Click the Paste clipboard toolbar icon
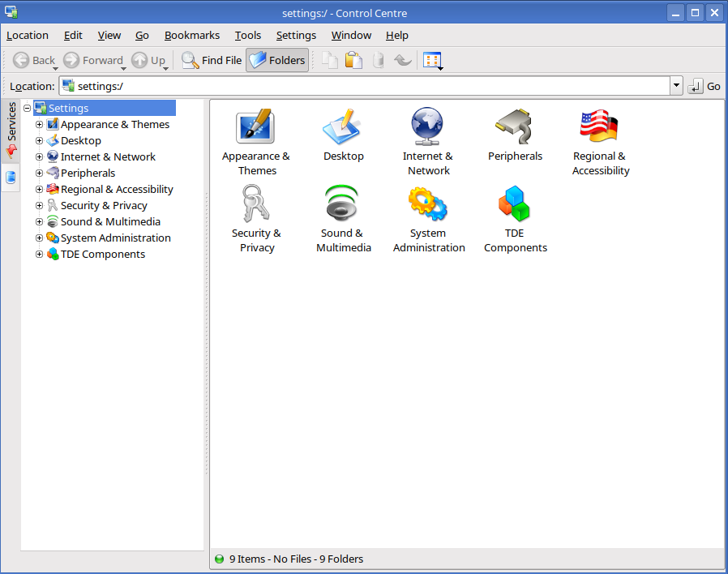Screen dimensions: 728x574 coord(353,60)
